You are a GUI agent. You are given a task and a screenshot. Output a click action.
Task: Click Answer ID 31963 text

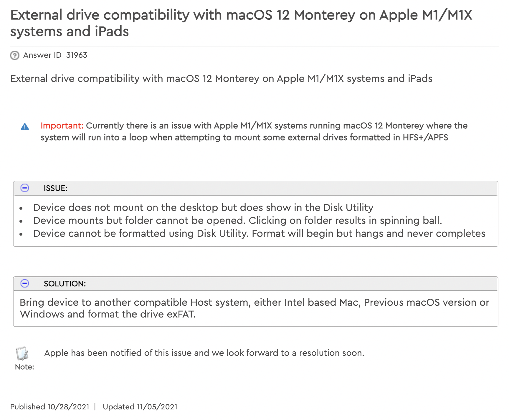coord(55,55)
